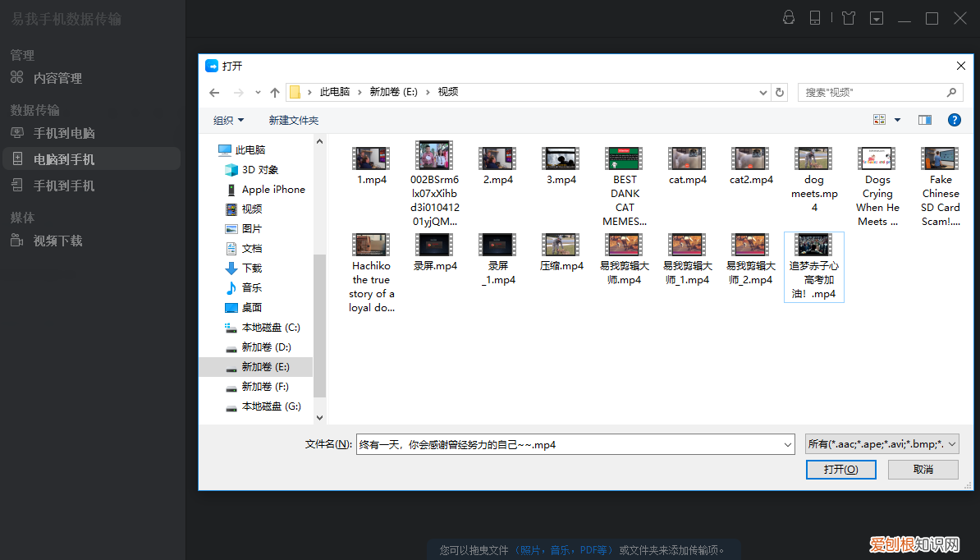Click the lock icon in the title bar
Image resolution: width=980 pixels, height=560 pixels.
click(789, 17)
